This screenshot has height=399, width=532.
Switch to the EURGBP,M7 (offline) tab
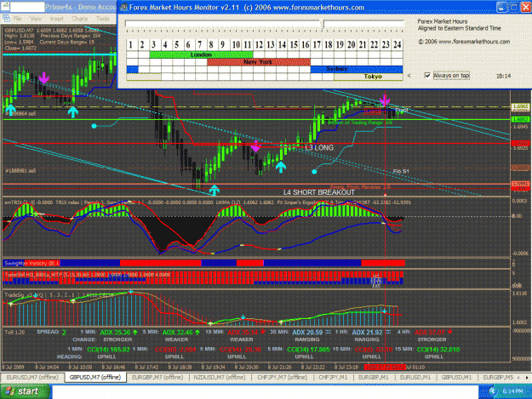click(x=157, y=377)
